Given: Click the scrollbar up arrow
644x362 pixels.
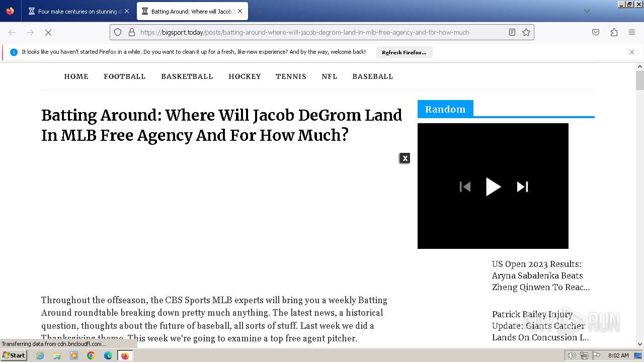Looking at the screenshot, I should pyautogui.click(x=640, y=66).
